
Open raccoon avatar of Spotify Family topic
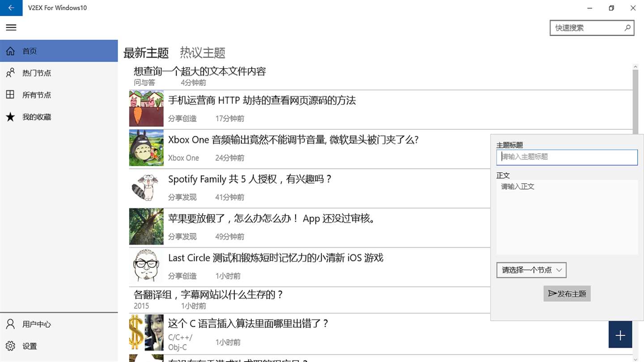click(x=146, y=187)
